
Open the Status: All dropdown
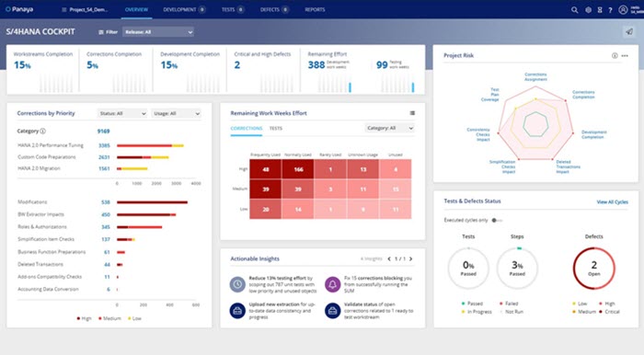pos(122,113)
